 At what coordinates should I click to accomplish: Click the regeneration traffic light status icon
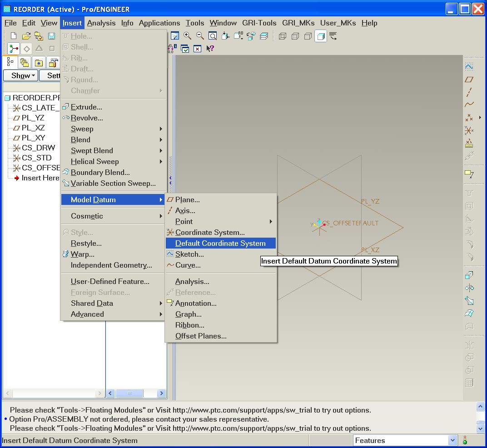[465, 440]
